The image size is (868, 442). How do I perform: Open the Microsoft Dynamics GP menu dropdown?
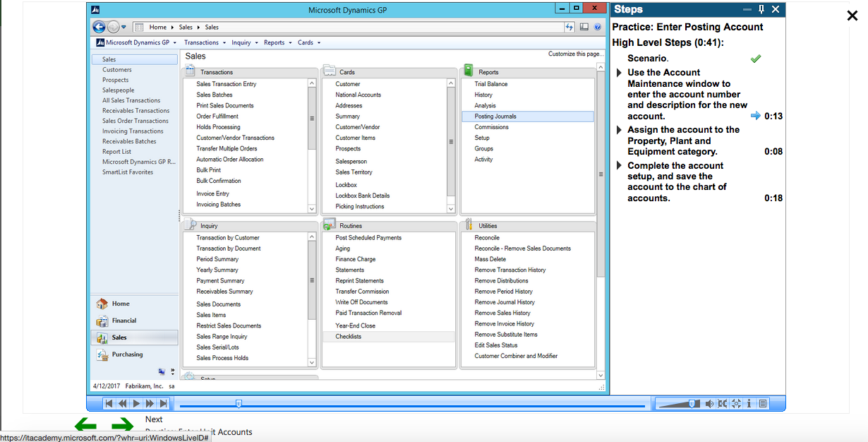pos(136,42)
